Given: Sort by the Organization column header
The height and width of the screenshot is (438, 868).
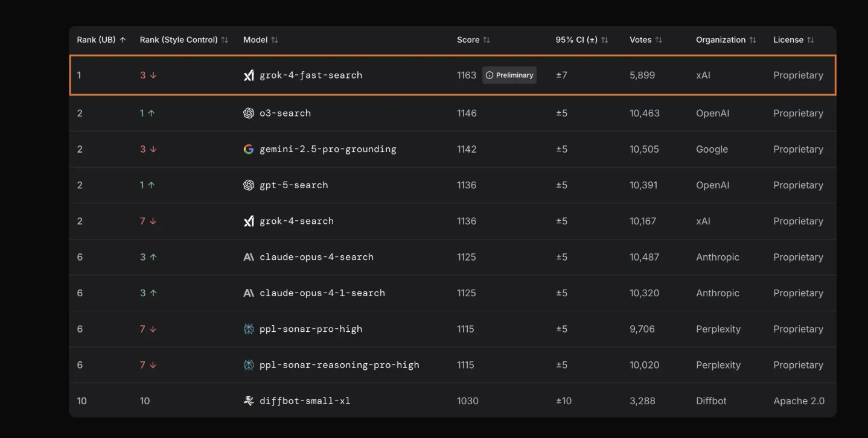Looking at the screenshot, I should coord(726,40).
